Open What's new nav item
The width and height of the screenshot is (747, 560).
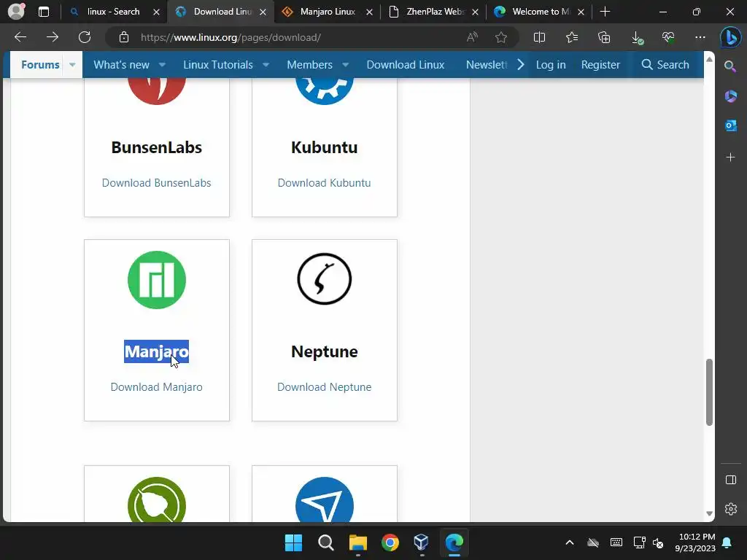122,65
